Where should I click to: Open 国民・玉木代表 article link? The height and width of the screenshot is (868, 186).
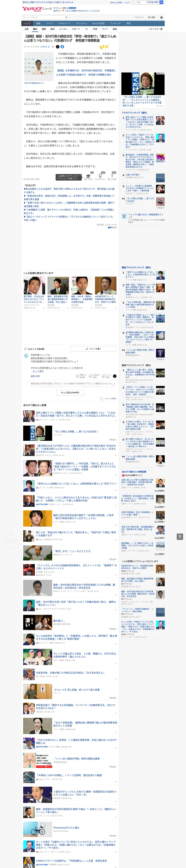point(76,603)
